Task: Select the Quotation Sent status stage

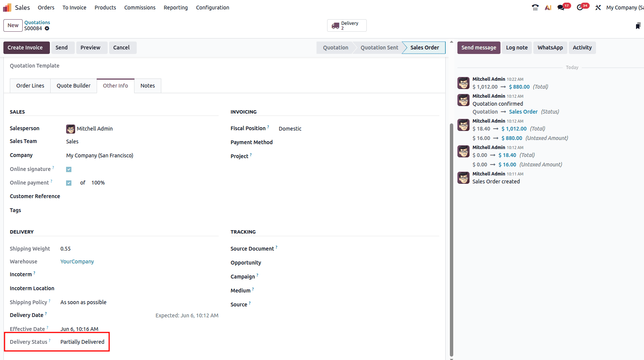Action: click(379, 48)
